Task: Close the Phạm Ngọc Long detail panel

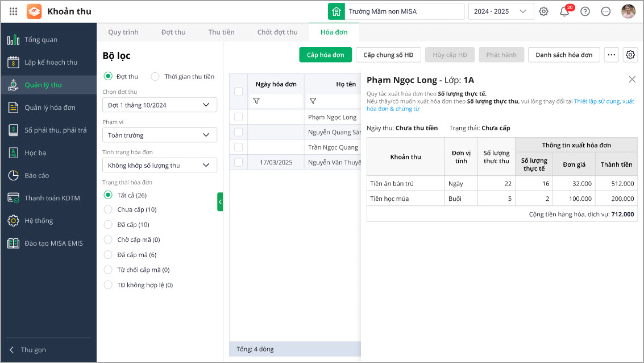Action: click(632, 80)
